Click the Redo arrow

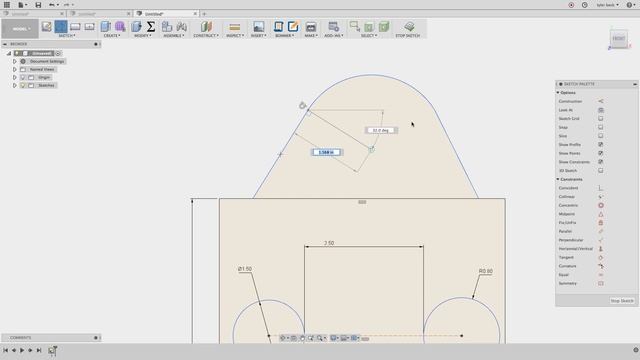(66, 5)
